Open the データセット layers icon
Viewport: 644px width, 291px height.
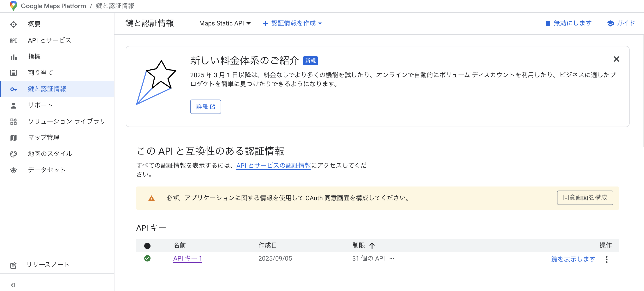pos(13,170)
